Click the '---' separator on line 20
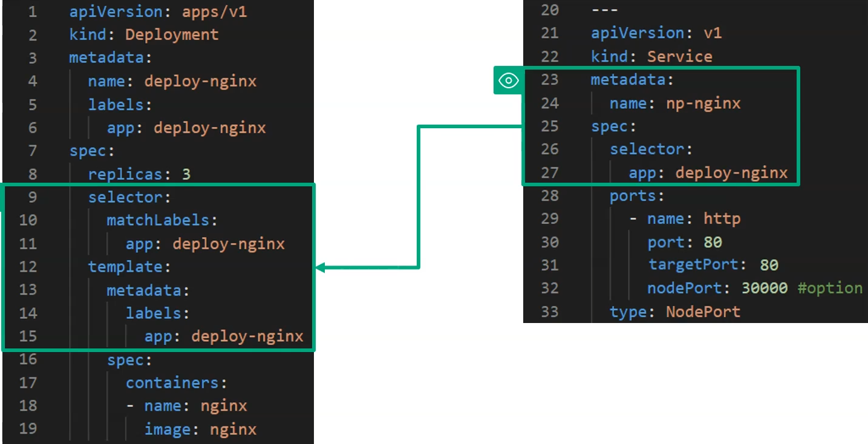 pos(605,10)
